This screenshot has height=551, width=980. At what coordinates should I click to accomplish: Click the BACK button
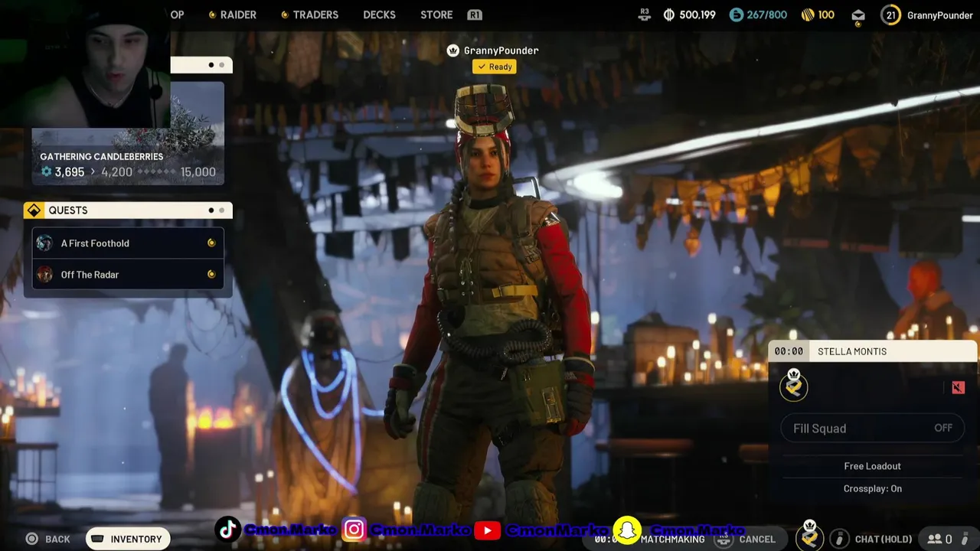(x=57, y=540)
